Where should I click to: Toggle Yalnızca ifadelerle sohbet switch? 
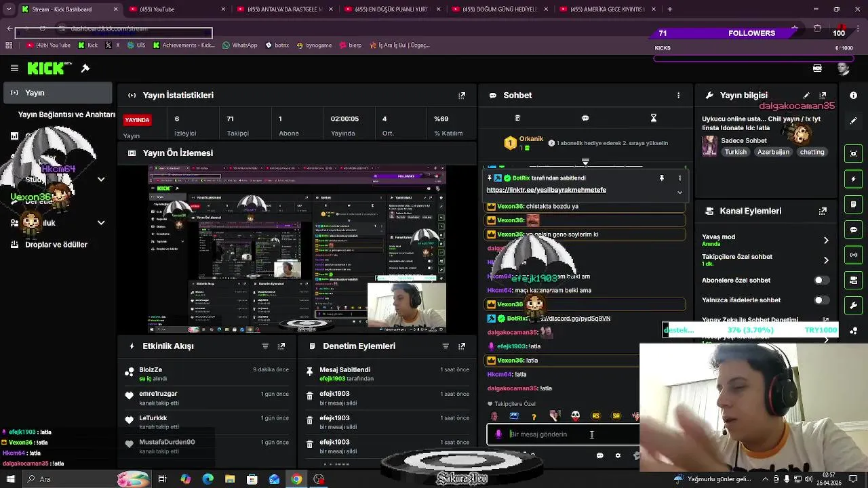[821, 300]
